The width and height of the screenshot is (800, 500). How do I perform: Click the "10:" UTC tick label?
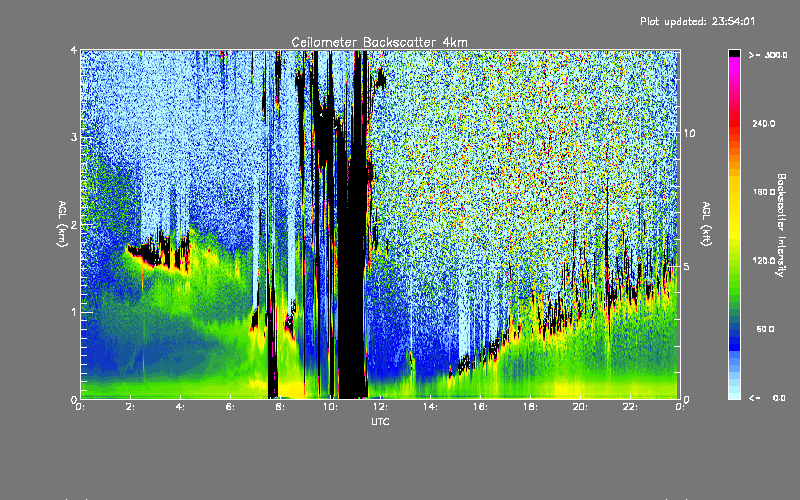coord(330,407)
